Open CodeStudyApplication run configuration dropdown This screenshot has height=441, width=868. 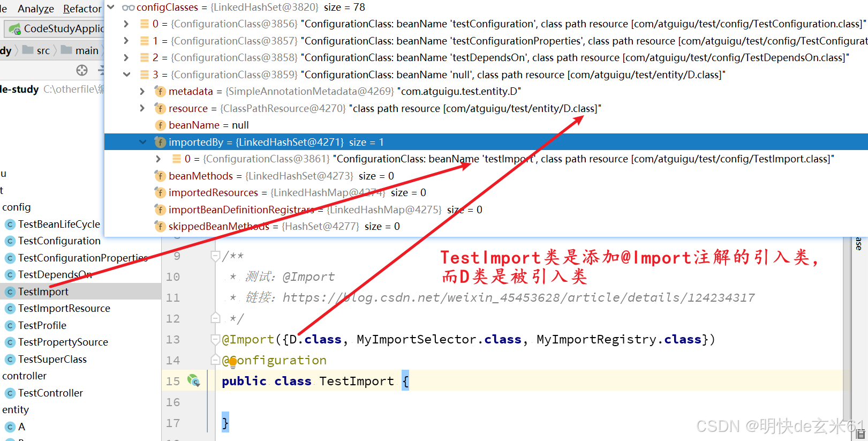(x=55, y=28)
